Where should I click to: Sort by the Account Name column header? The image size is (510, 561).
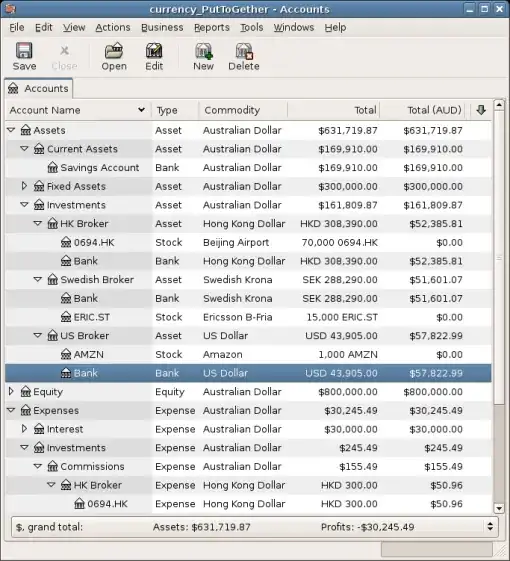[78, 110]
